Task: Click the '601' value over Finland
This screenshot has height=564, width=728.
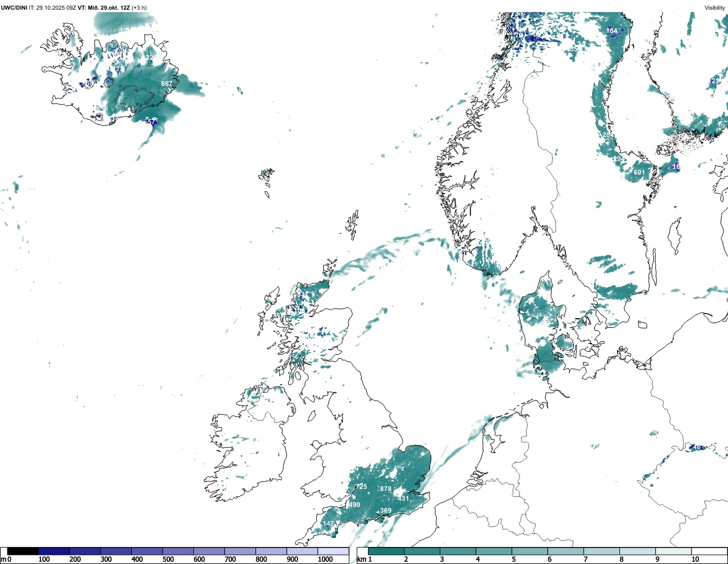Action: pyautogui.click(x=639, y=172)
